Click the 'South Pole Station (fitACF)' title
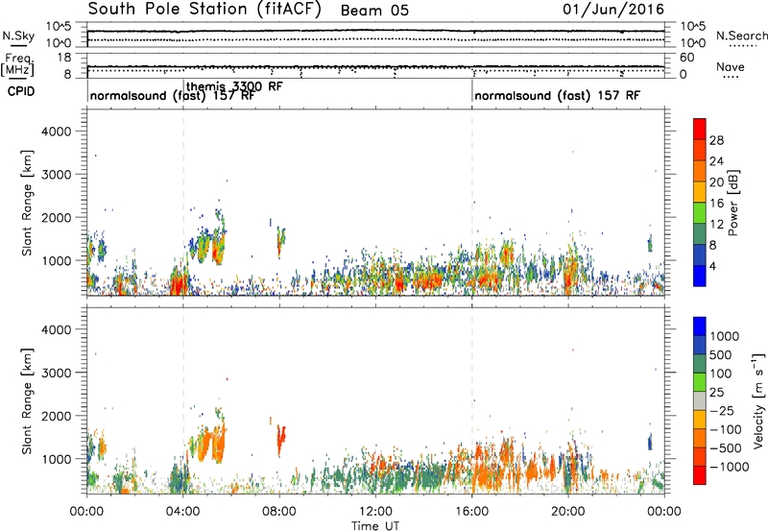 coord(204,10)
